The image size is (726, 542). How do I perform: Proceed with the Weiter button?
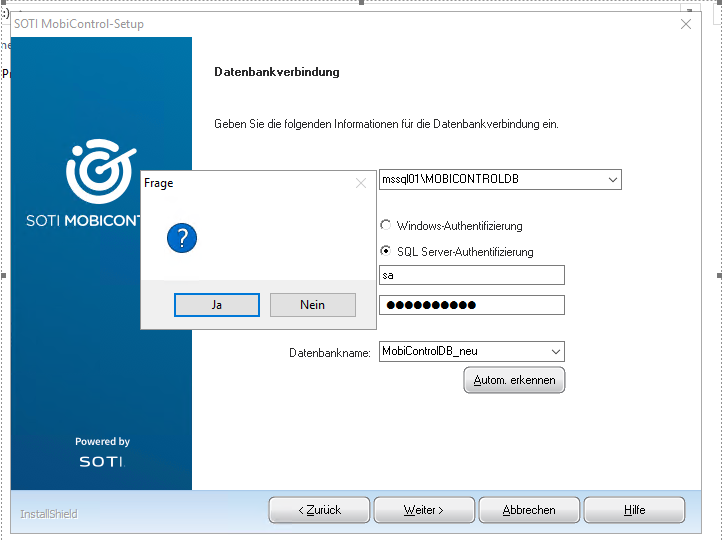(423, 510)
